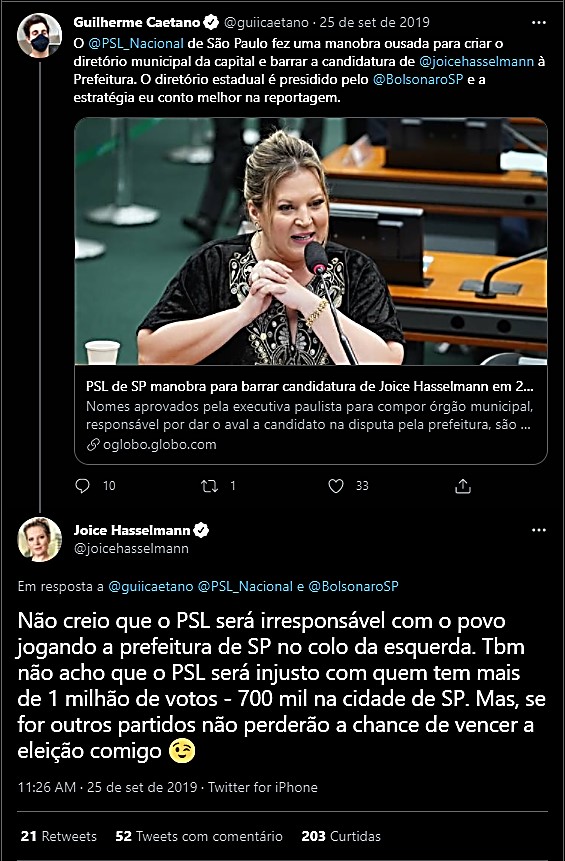Click @guiicaetano in the 'Em resposta a' line
The height and width of the screenshot is (861, 565).
(151, 586)
